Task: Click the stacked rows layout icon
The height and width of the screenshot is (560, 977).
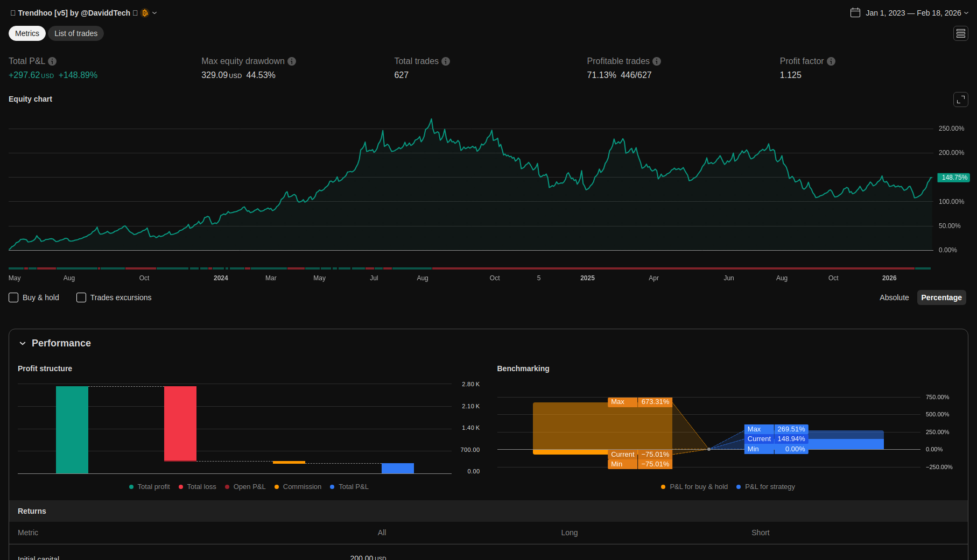Action: coord(961,33)
